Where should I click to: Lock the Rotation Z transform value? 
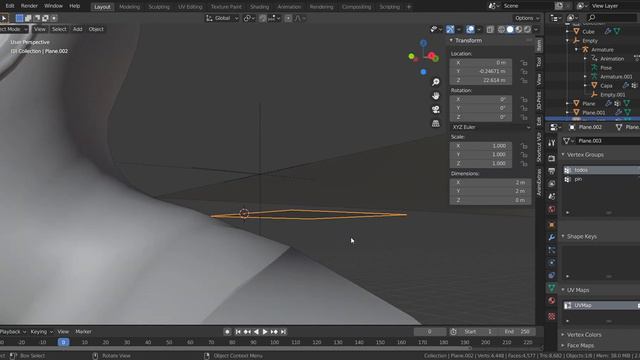[524, 117]
